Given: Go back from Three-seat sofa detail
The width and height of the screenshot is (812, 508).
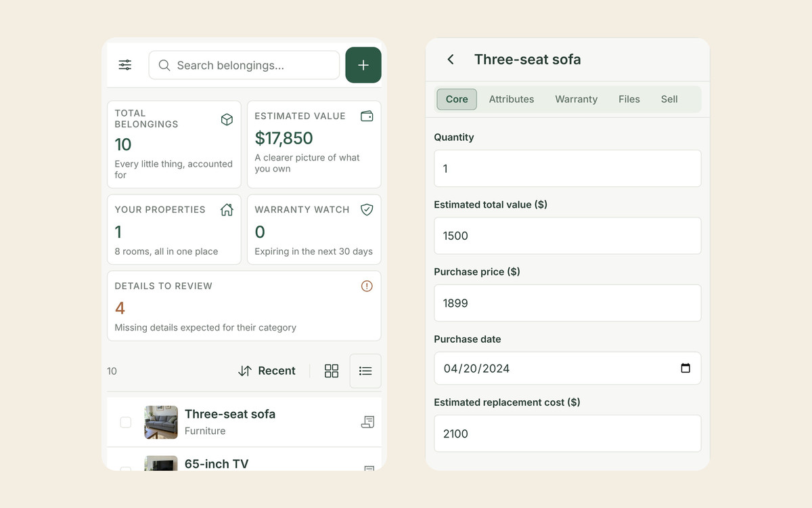Looking at the screenshot, I should click(x=451, y=60).
